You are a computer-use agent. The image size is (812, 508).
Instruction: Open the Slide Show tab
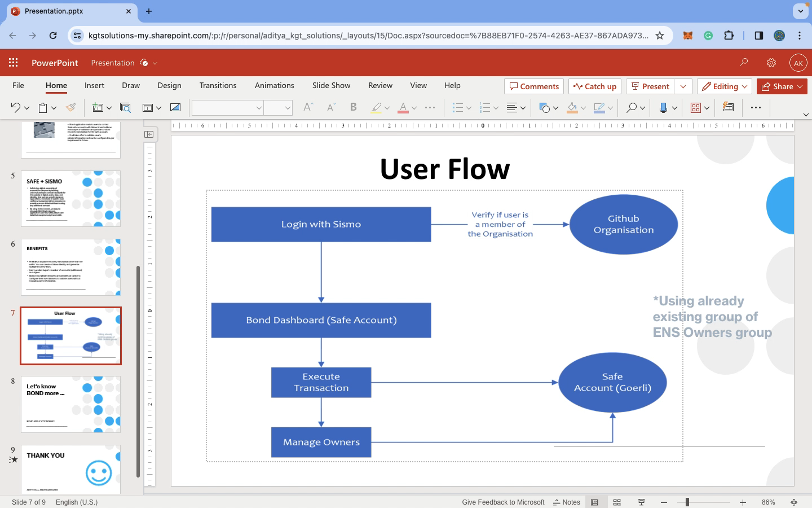[331, 85]
